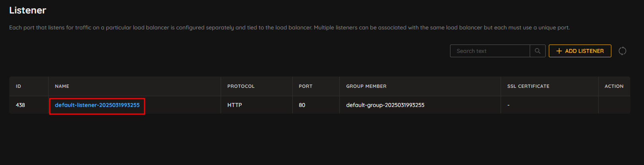This screenshot has width=644, height=165.
Task: Click the GROUP MEMBER column header
Action: click(366, 86)
